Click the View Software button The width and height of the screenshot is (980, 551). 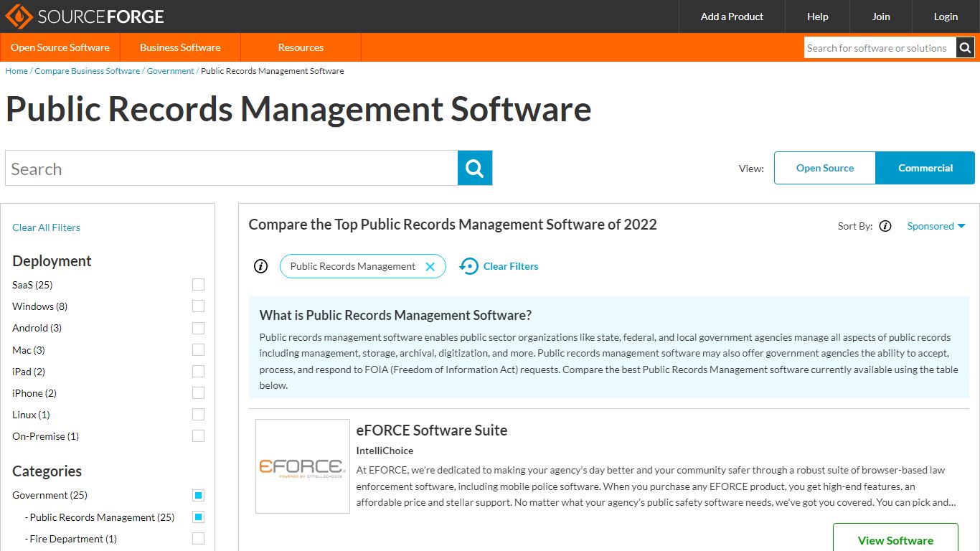pyautogui.click(x=895, y=538)
